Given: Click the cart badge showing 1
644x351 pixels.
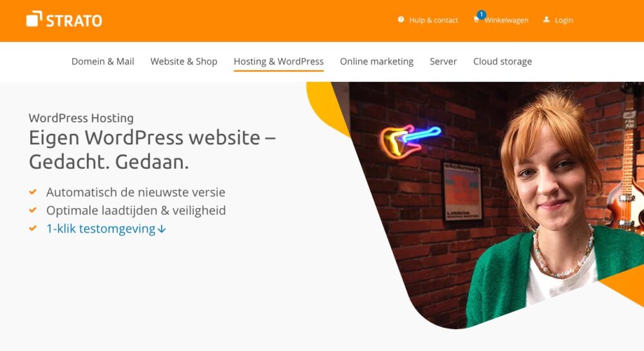Looking at the screenshot, I should click(481, 14).
